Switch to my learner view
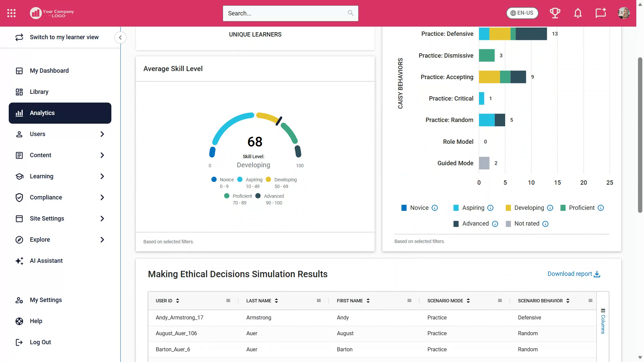The width and height of the screenshot is (644, 362). (x=64, y=37)
